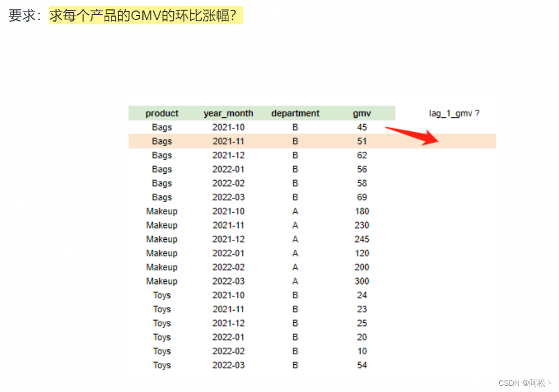The width and height of the screenshot is (559, 392).
Task: Click year_month 2021-11 in the Makeup row
Action: pyautogui.click(x=228, y=225)
